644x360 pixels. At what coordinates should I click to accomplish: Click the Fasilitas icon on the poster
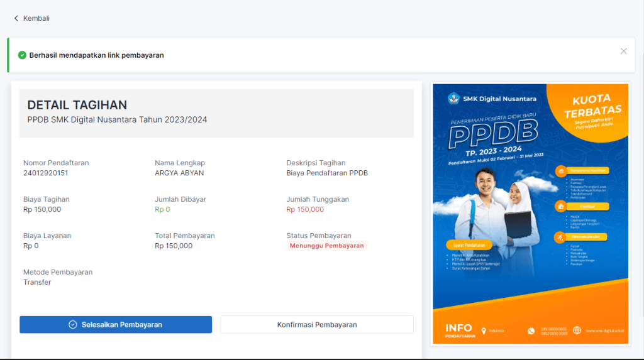[x=560, y=205]
